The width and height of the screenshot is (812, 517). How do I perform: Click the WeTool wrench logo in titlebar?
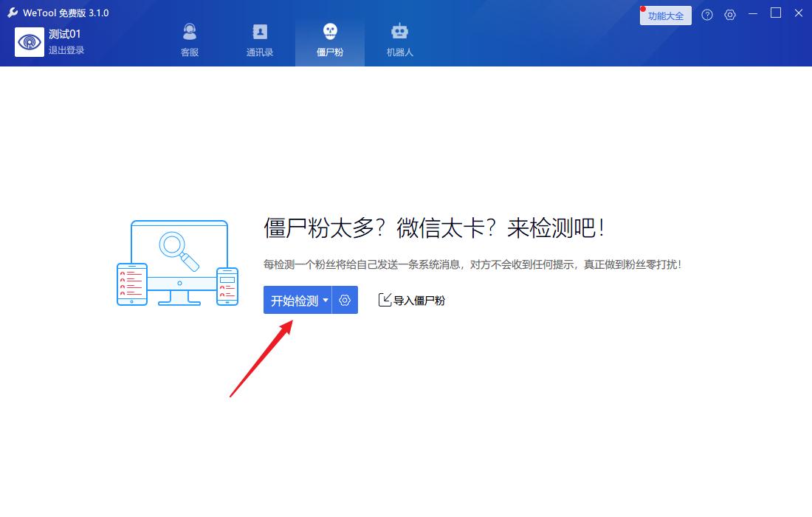[x=10, y=12]
